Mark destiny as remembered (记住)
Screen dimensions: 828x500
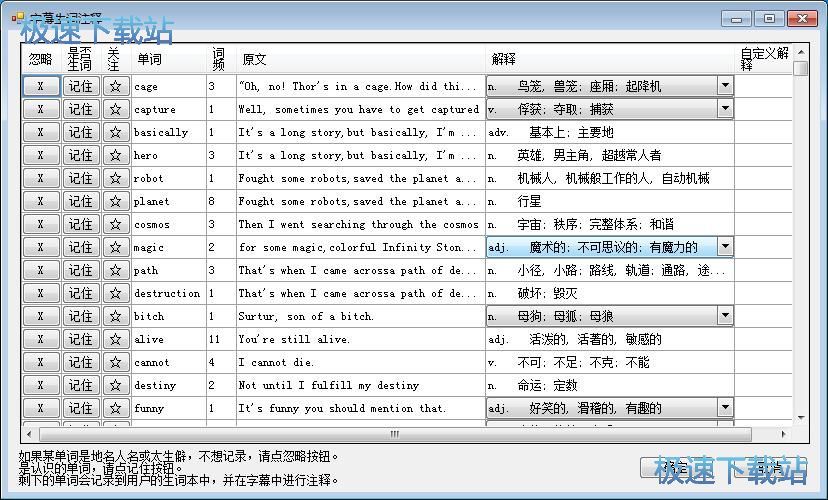81,385
